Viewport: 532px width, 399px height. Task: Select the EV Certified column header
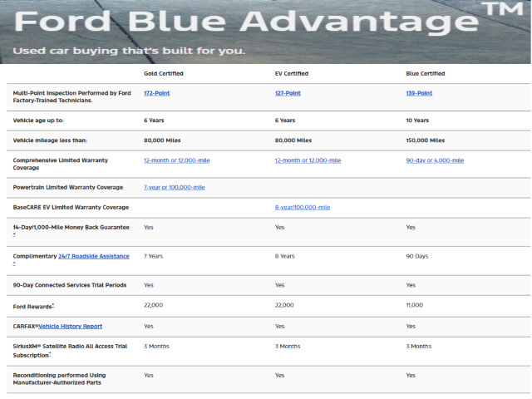coord(292,73)
